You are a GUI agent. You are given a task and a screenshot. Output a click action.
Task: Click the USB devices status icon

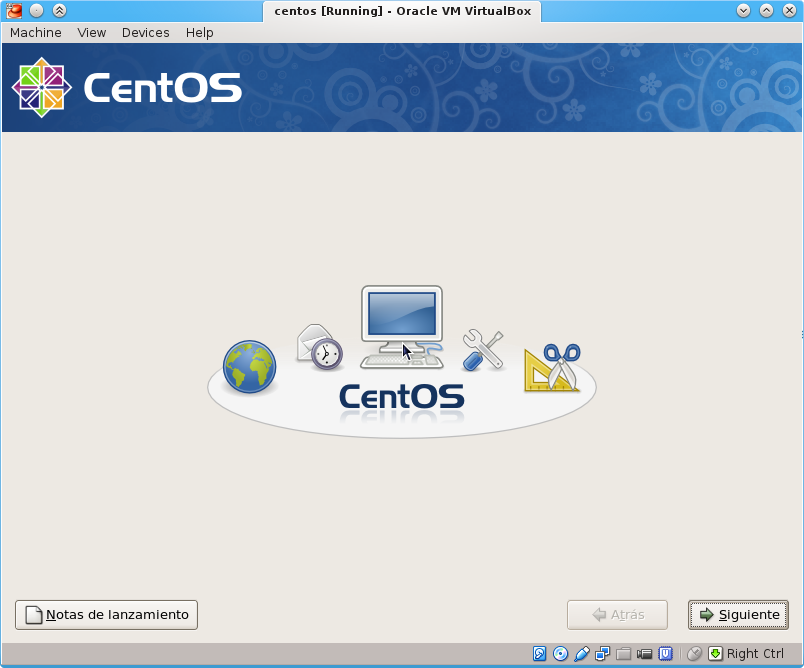tap(581, 654)
